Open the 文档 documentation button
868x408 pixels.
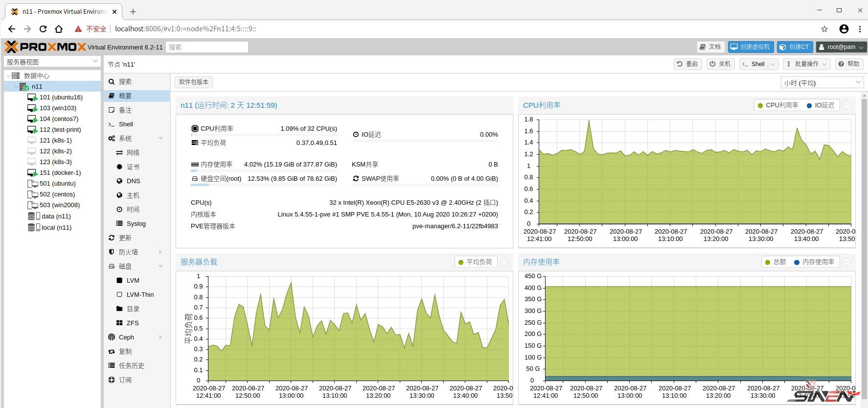(710, 47)
